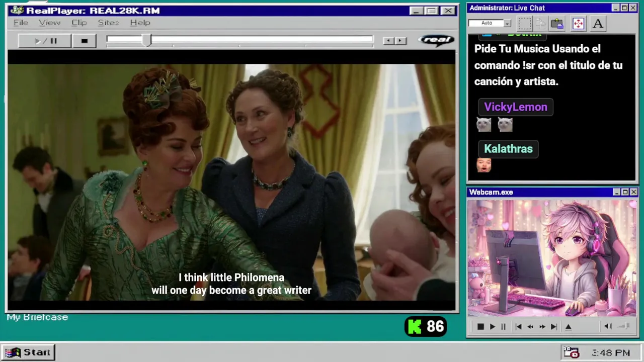The width and height of the screenshot is (644, 362).
Task: Close the RealPlayer window
Action: pos(447,11)
